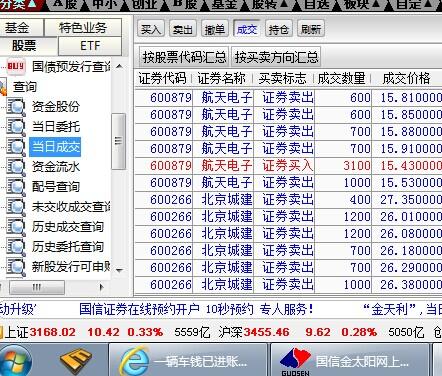Click tree vertical scrollbar thumb
The width and height of the screenshot is (442, 376).
click(x=119, y=141)
